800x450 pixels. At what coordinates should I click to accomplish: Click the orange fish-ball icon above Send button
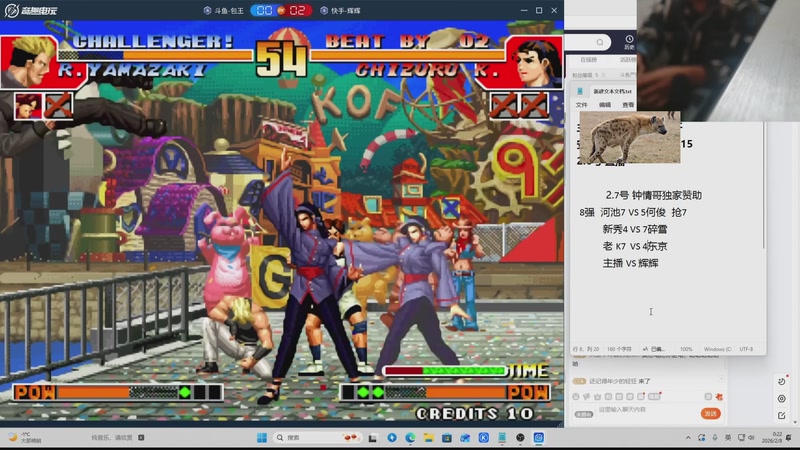click(719, 396)
